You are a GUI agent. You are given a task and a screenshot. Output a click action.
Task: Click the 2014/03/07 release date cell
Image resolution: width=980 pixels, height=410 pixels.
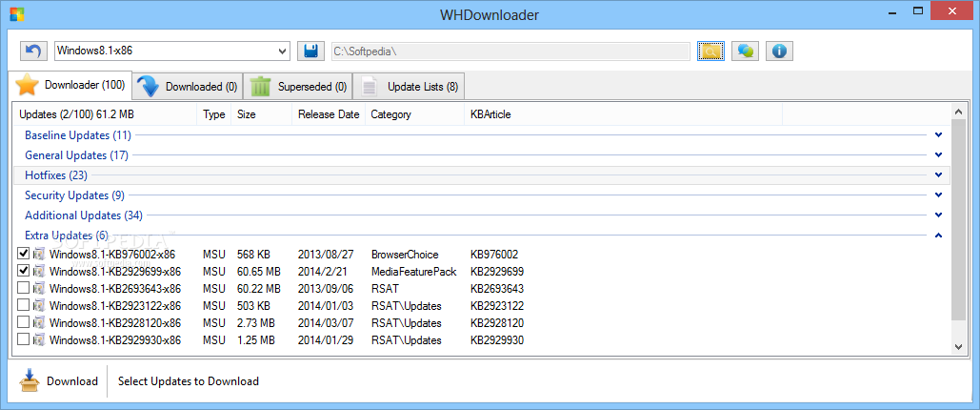[326, 323]
